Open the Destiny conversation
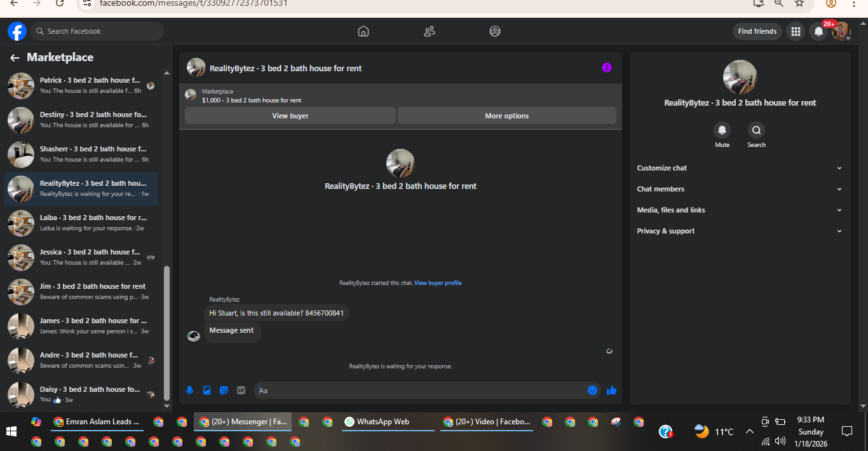 [x=81, y=120]
